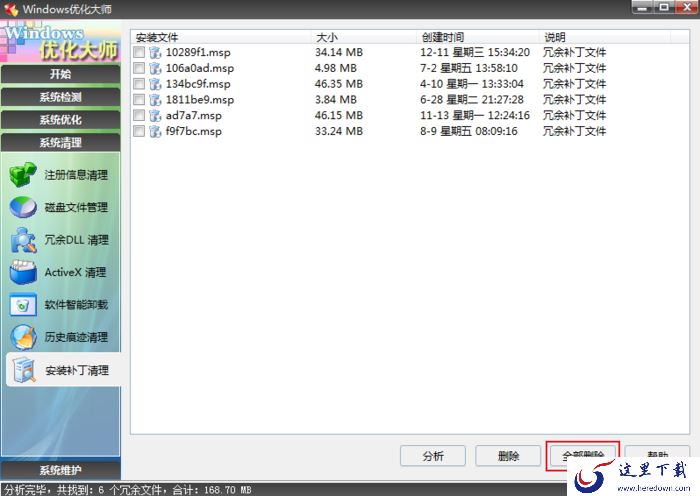Screen dimensions: 700x496
Task: Open 注册信息清理 registry cleanup icon
Action: 23,175
